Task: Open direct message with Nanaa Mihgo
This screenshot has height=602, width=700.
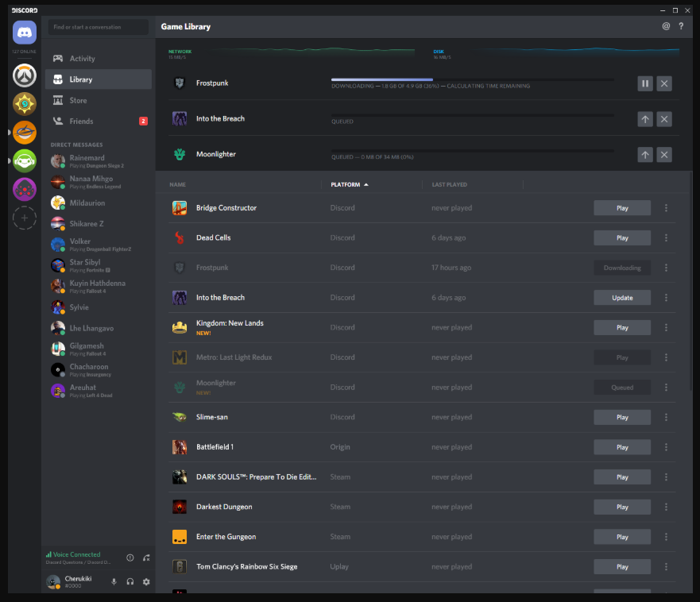Action: click(99, 182)
